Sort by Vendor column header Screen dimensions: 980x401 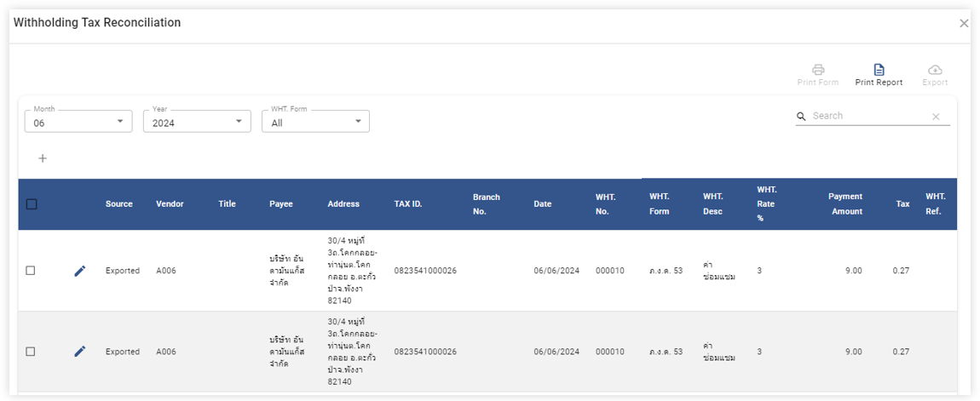coord(170,204)
